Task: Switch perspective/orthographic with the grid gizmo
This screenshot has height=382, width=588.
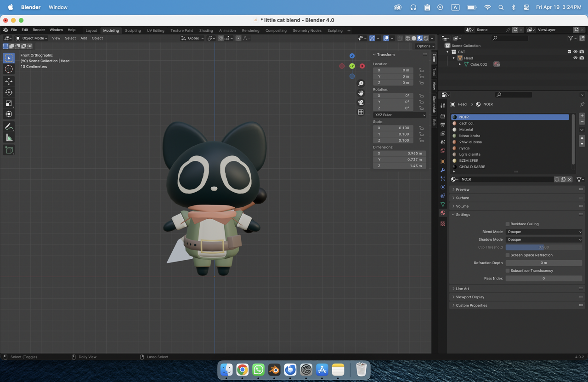Action: click(x=361, y=112)
